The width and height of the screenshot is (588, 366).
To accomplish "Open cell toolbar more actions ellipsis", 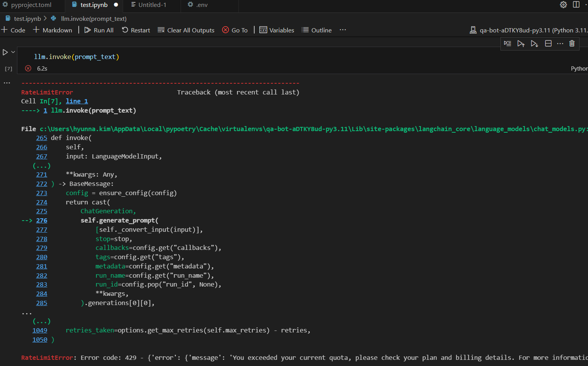I will 560,44.
